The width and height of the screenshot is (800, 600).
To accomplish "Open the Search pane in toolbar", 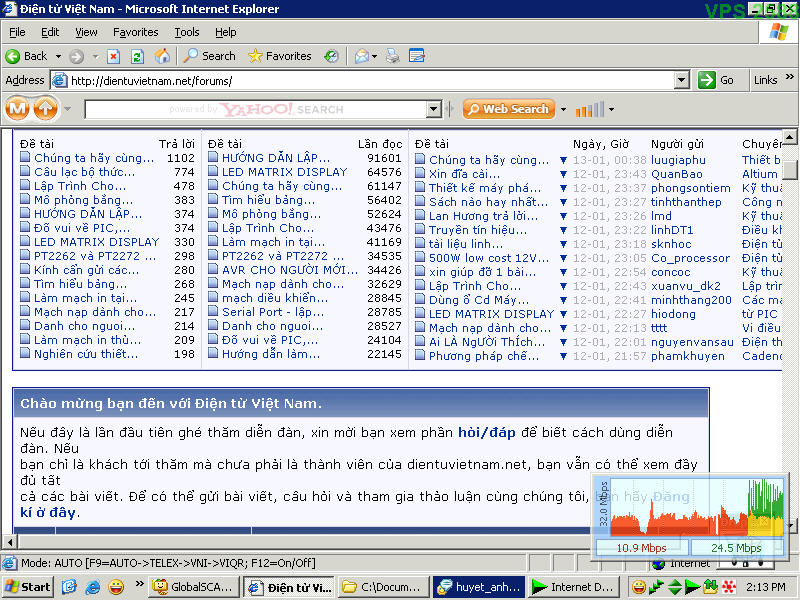I will [210, 56].
